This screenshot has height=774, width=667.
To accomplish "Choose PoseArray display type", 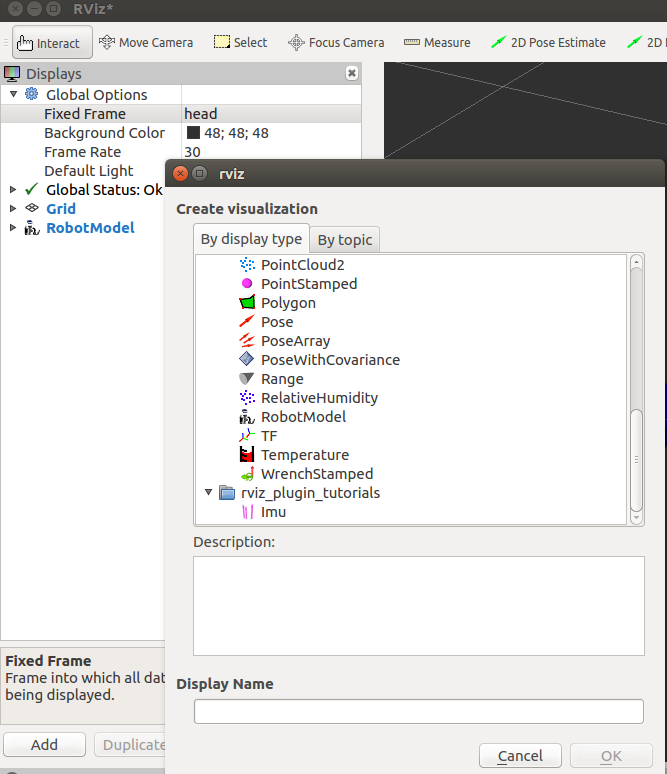I will point(296,341).
